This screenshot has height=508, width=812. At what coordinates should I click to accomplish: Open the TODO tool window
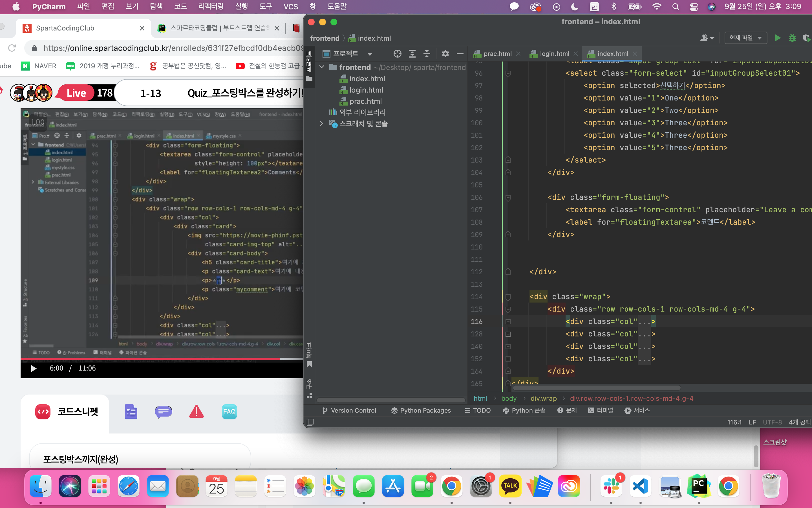tap(477, 411)
